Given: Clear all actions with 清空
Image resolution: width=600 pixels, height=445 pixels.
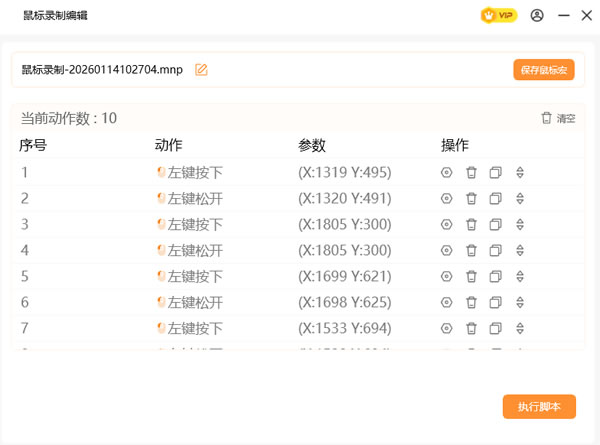Looking at the screenshot, I should click(x=558, y=118).
